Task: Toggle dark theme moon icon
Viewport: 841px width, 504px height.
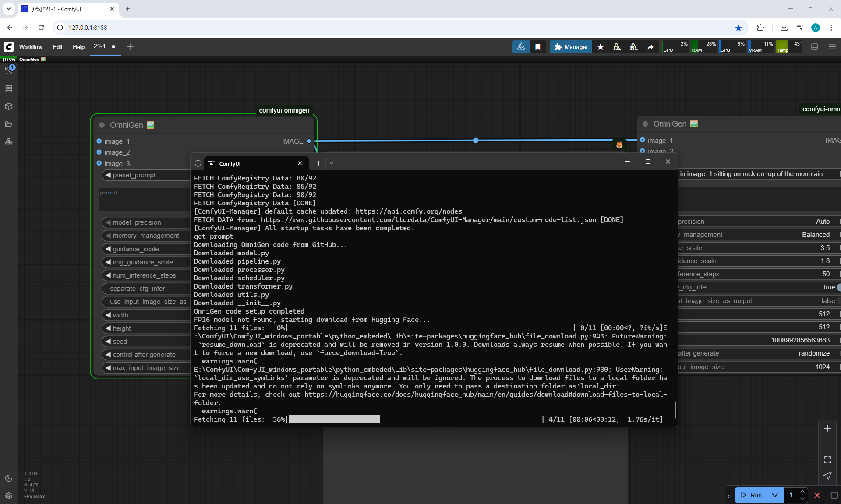Action: pos(9,478)
